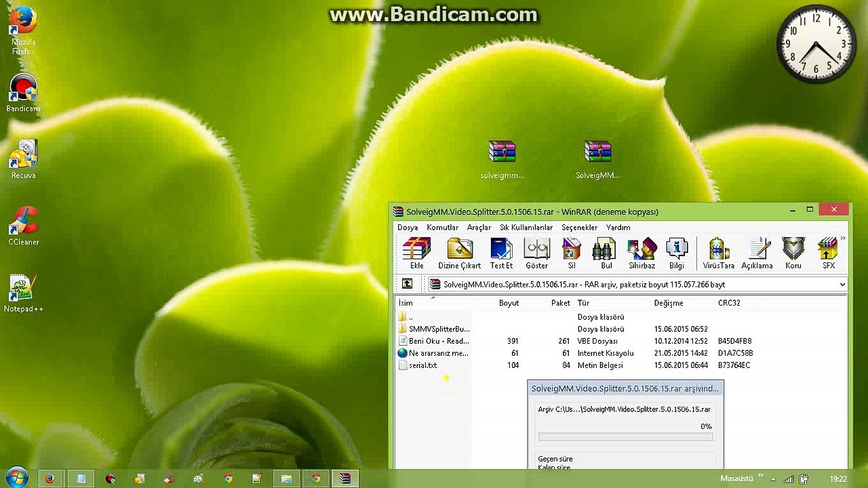Click the Ekle (Add) toolbar icon

(416, 253)
